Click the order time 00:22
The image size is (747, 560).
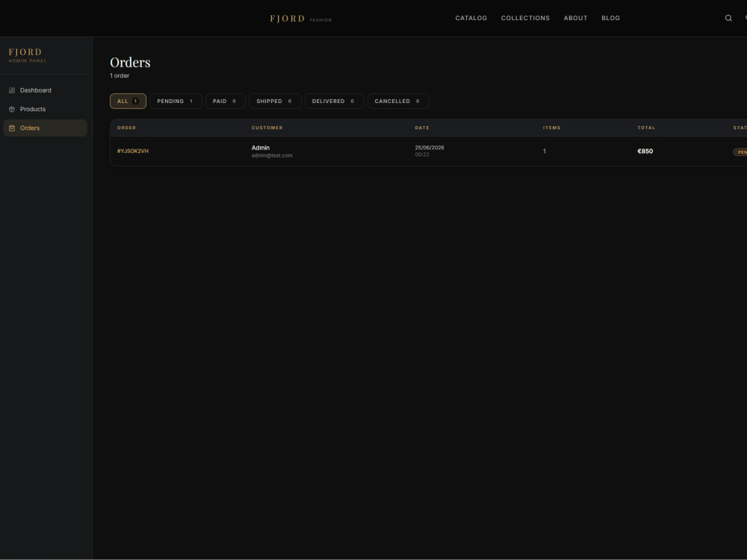[422, 155]
